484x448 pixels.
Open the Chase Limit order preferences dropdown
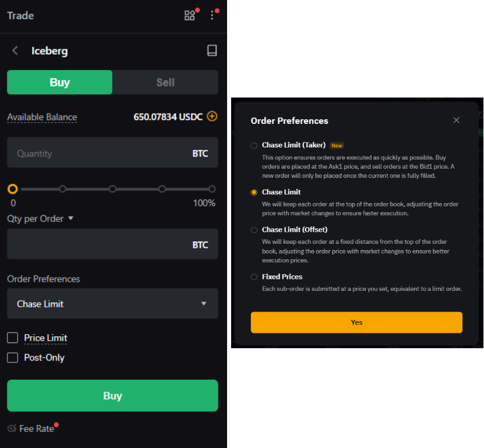click(112, 303)
